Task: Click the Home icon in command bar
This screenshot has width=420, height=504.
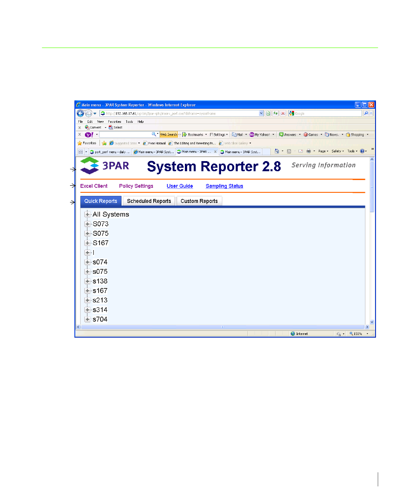Action: 276,151
